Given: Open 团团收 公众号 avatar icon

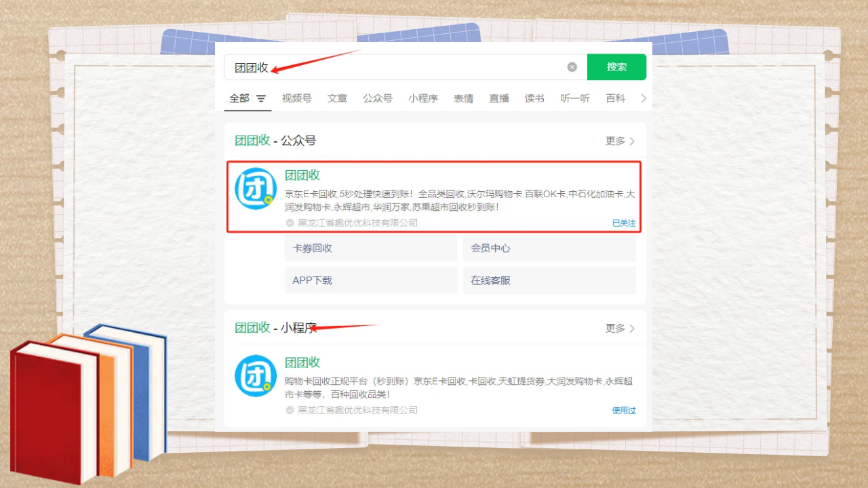Looking at the screenshot, I should 256,188.
